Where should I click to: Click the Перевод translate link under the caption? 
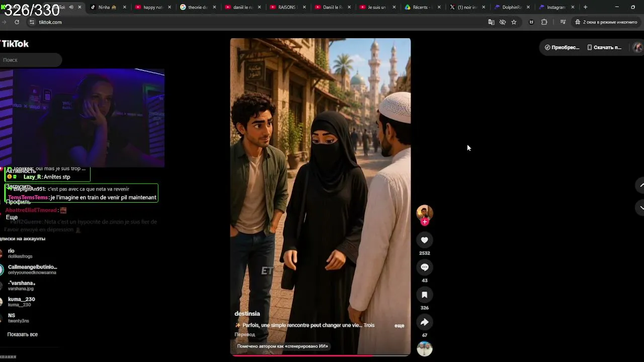(245, 334)
